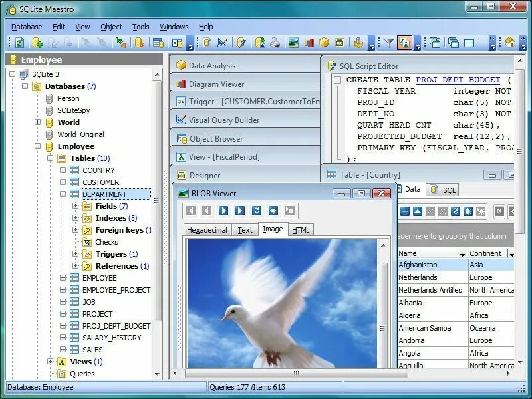532x399 pixels.
Task: Expand the World database node
Action: pyautogui.click(x=38, y=122)
